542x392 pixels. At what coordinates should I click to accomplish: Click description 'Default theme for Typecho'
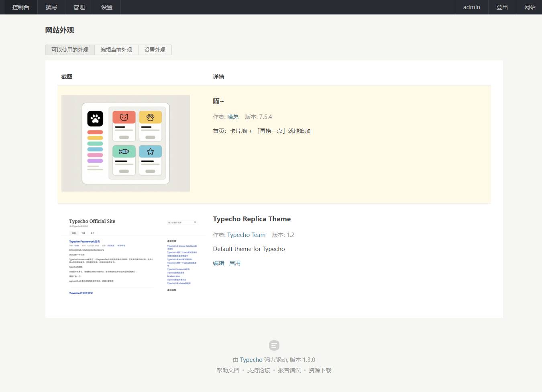click(x=249, y=249)
